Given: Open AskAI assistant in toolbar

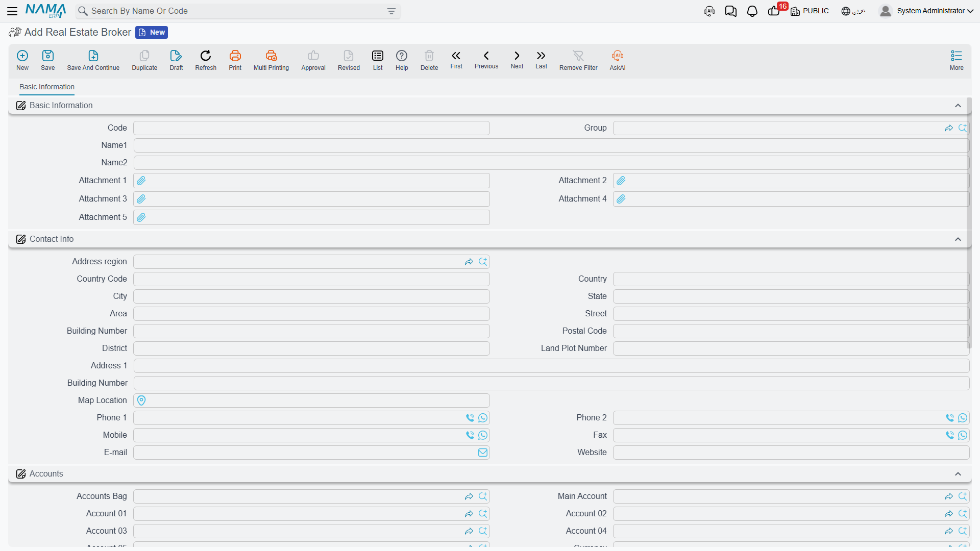Looking at the screenshot, I should [x=618, y=60].
